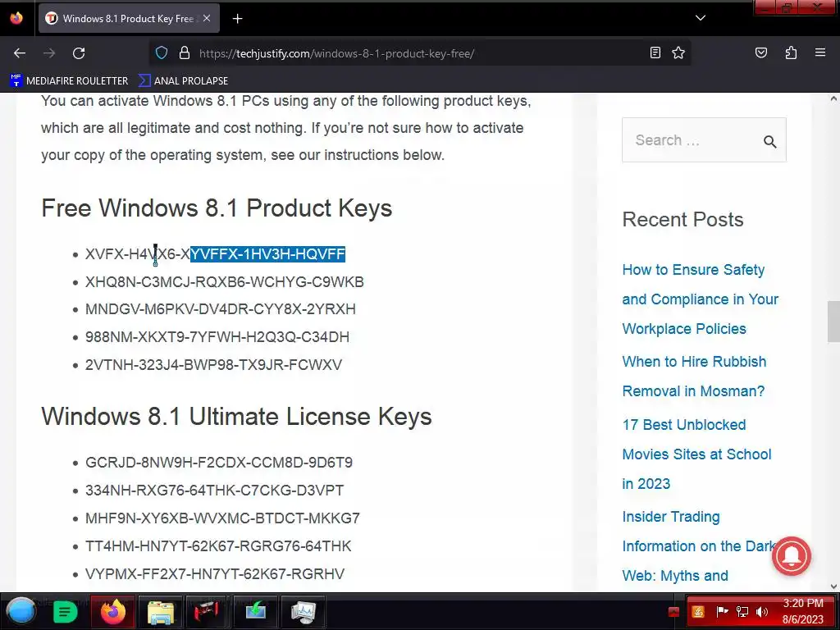Screen dimensions: 840x630
Task: Click the page vertical scrollbar thumb
Action: click(x=833, y=322)
